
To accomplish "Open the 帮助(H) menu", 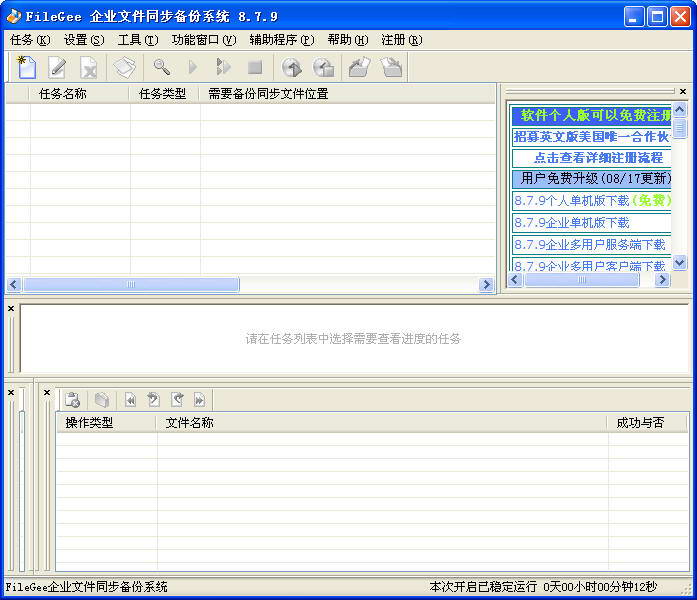I will [348, 40].
